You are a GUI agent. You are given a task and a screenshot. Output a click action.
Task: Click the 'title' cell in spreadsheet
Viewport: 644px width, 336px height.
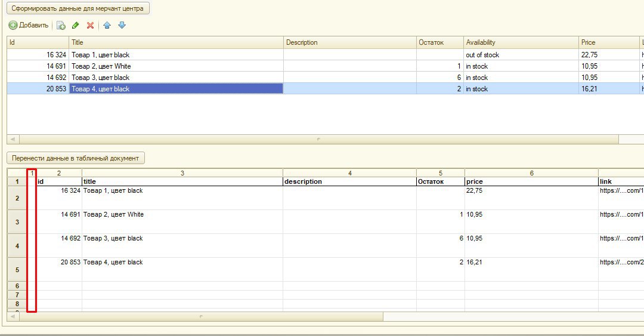(182, 181)
